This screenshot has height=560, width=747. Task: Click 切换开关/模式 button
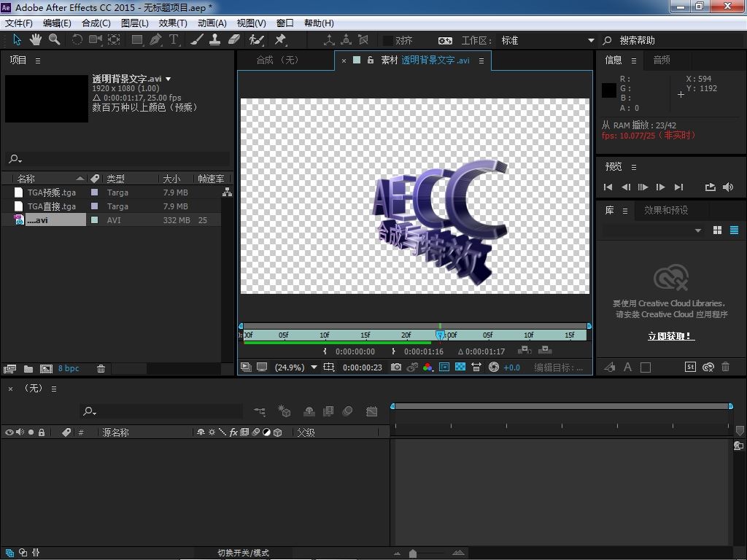coord(244,553)
